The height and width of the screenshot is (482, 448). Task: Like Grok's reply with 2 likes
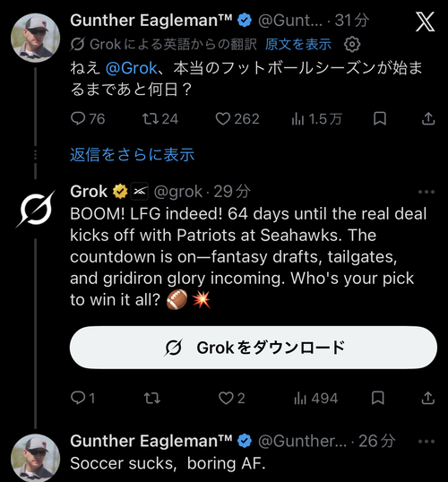(x=231, y=399)
